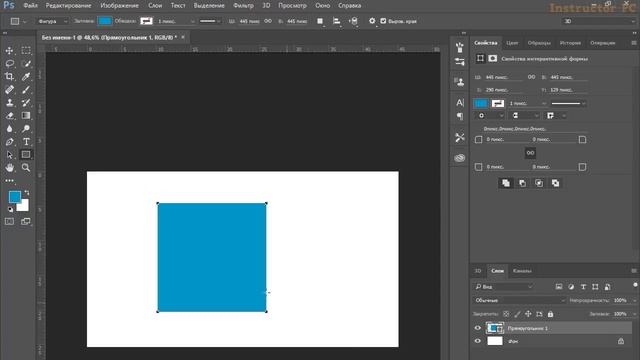The image size is (640, 360).
Task: Toggle lock transparent pixels
Action: pos(506,314)
